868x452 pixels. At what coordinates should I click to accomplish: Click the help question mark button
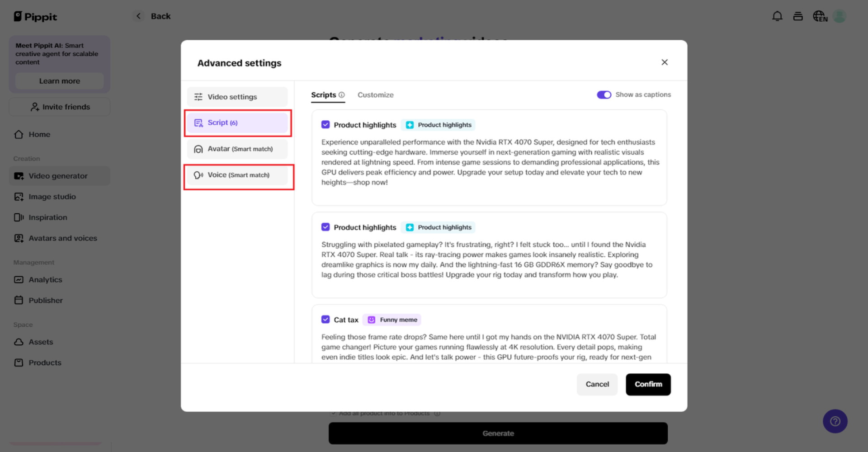click(x=835, y=421)
